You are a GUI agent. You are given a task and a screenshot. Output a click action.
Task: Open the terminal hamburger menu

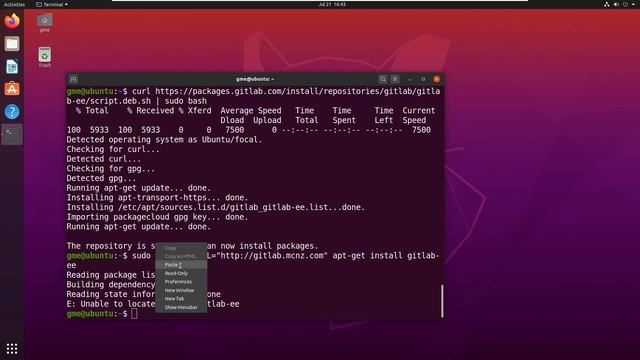point(395,79)
